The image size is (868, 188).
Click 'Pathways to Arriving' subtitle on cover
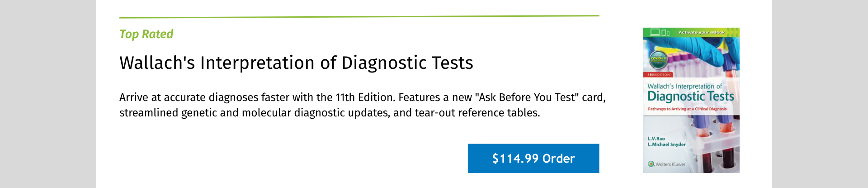687,109
